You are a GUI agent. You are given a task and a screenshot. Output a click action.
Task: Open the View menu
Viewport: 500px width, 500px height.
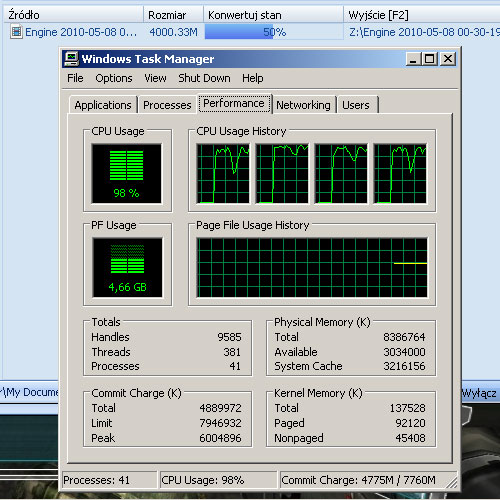click(x=155, y=78)
